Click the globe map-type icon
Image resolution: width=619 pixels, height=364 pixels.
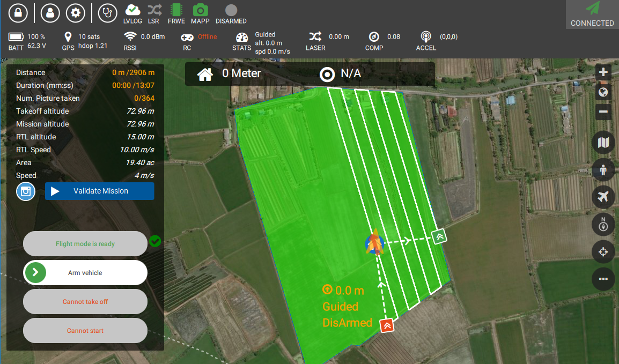[x=603, y=92]
